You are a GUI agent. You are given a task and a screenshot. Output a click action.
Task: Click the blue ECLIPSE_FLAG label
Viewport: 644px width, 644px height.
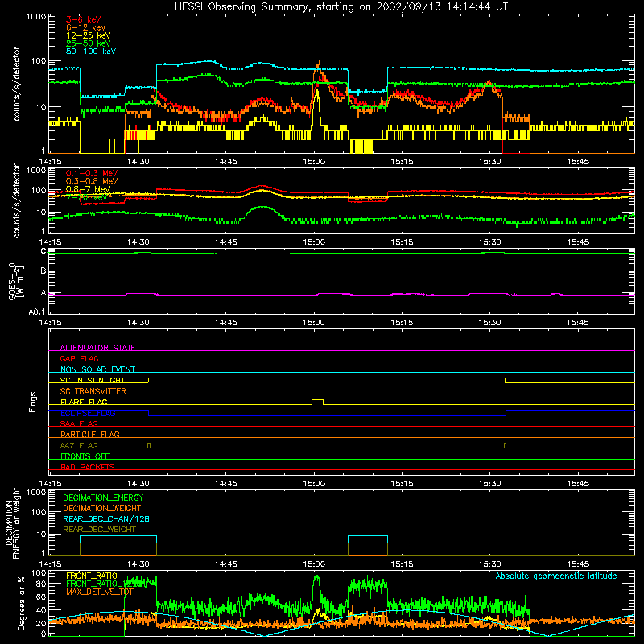click(x=88, y=413)
